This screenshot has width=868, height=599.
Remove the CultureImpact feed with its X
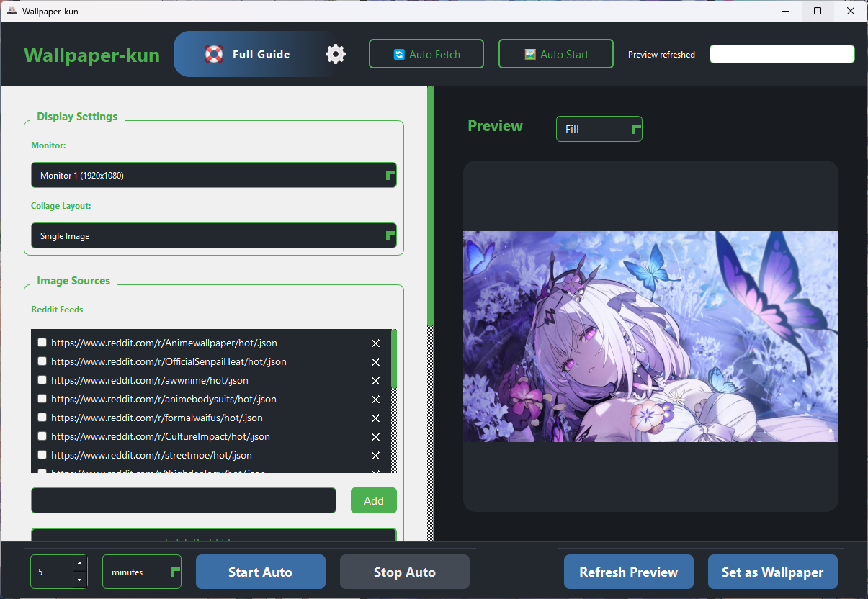click(375, 437)
